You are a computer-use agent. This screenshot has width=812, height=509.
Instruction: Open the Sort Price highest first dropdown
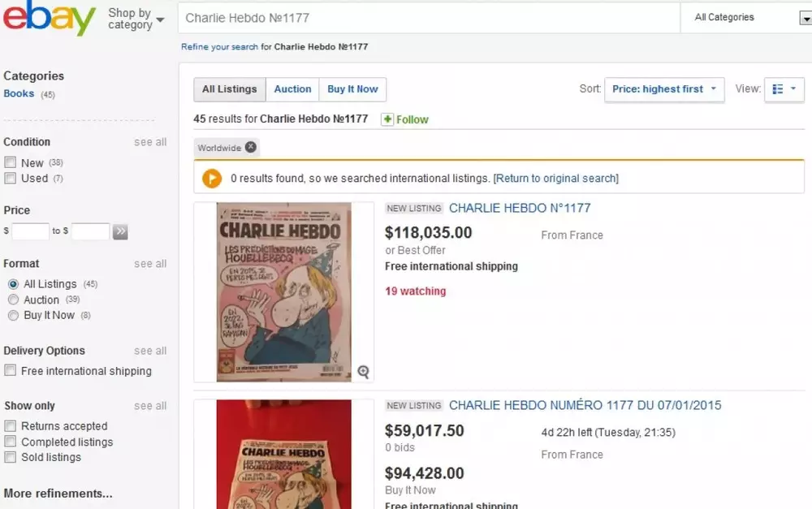[663, 89]
